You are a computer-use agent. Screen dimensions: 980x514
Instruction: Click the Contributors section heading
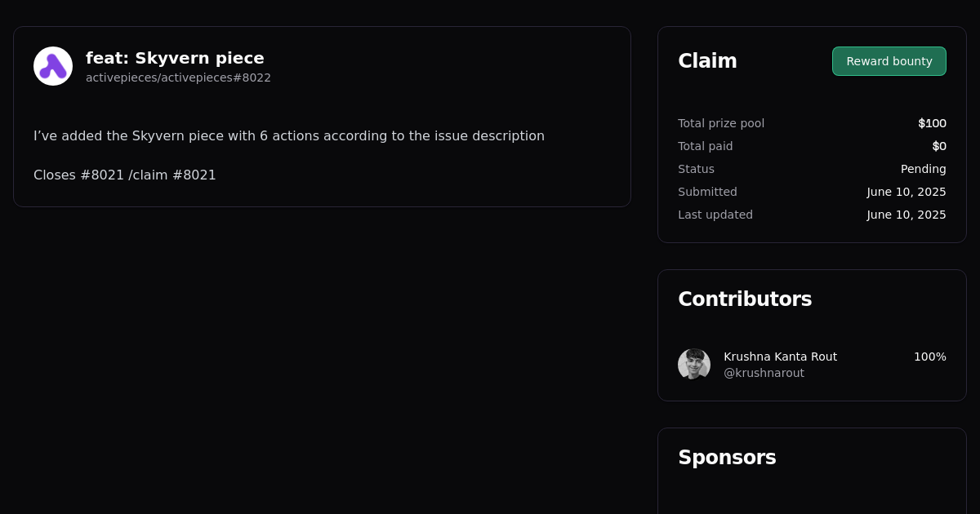[745, 299]
